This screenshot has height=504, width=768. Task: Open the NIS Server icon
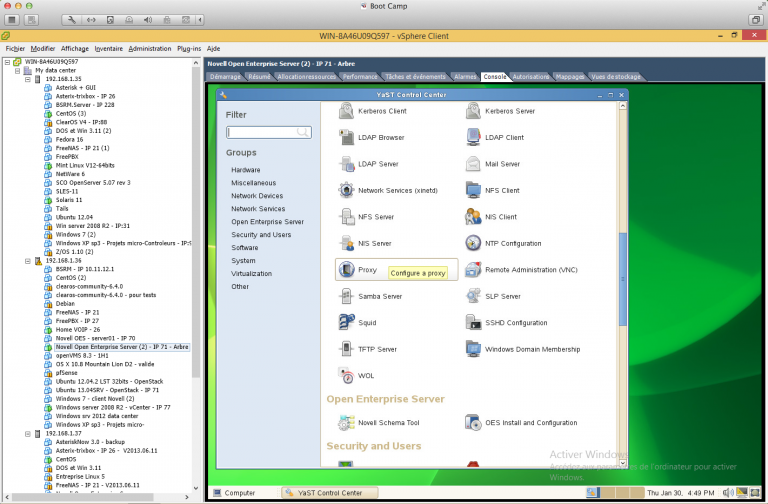pos(346,243)
